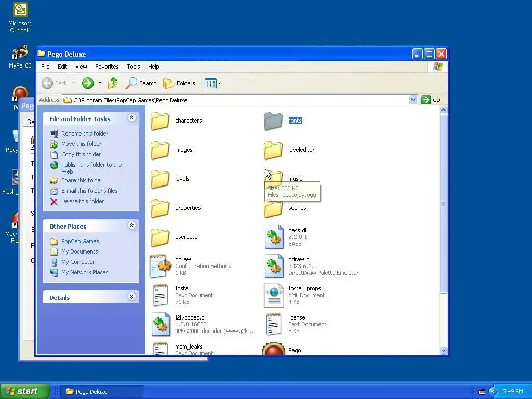Open the Tools menu

click(x=134, y=66)
